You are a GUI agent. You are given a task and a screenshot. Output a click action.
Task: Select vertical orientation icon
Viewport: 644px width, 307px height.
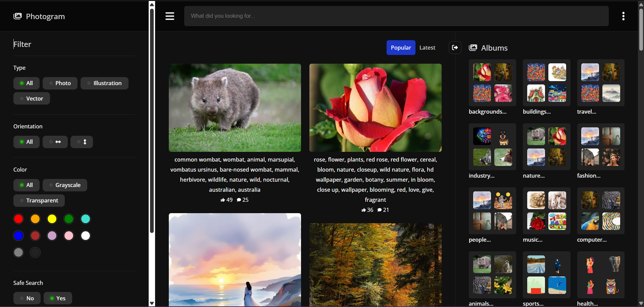pos(82,142)
